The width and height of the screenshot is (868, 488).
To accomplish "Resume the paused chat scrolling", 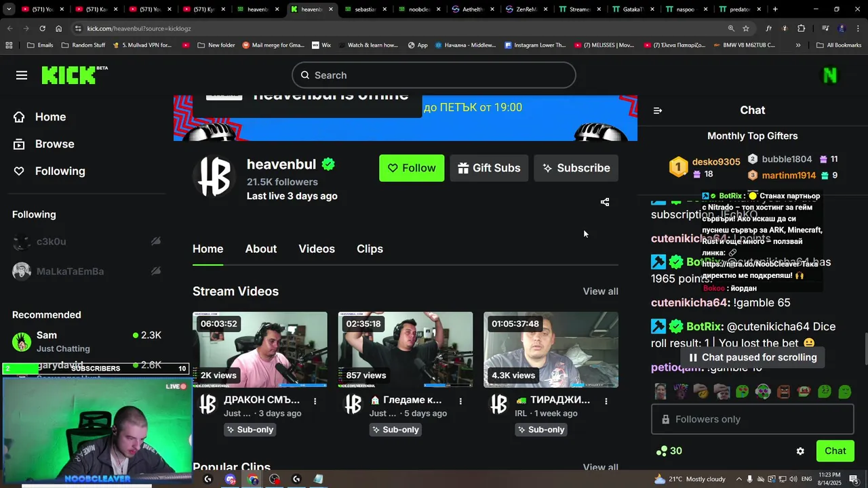I will tap(753, 357).
